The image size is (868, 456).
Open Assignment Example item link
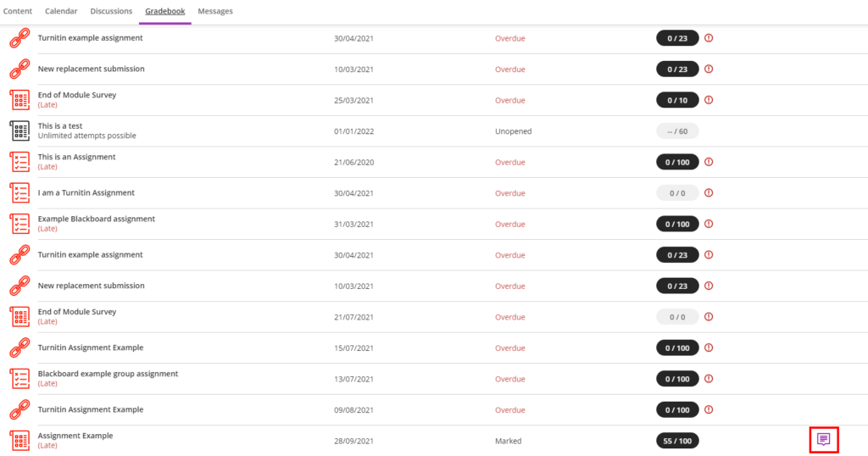75,436
